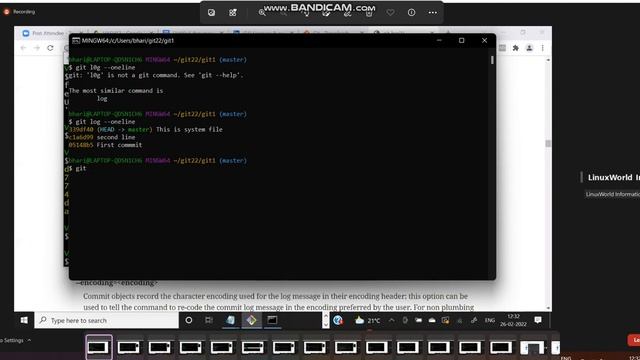Click the Windows Start button
640x360 pixels.
pos(24,320)
